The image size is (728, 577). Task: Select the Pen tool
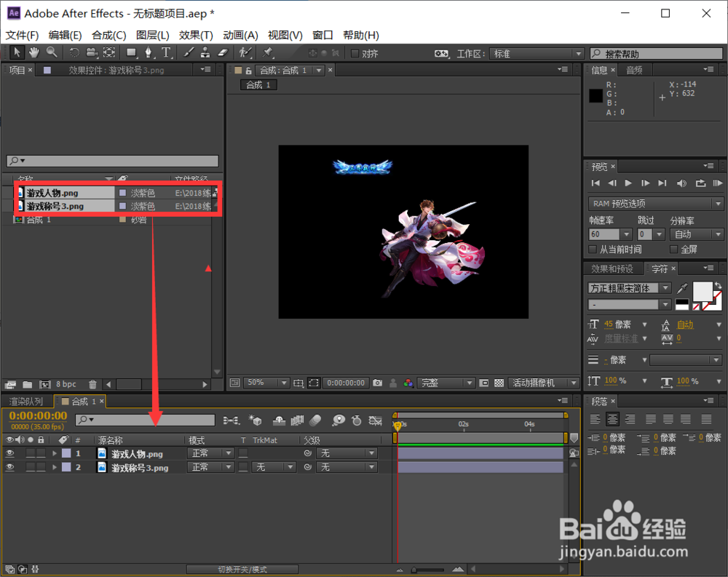149,53
